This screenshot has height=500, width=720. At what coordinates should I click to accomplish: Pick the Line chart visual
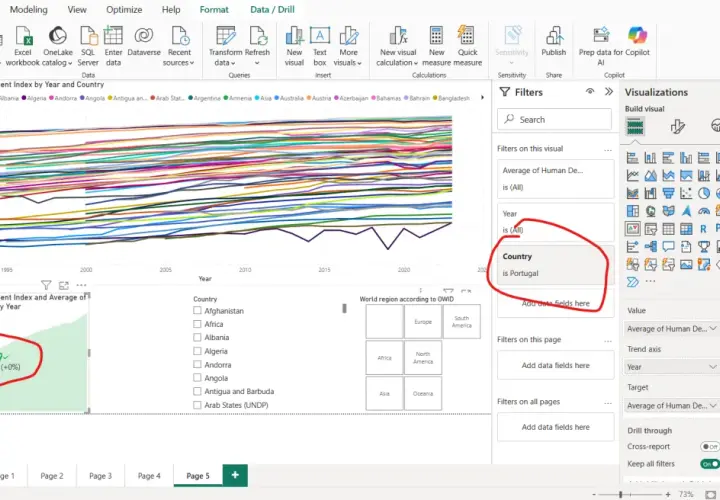(x=632, y=175)
